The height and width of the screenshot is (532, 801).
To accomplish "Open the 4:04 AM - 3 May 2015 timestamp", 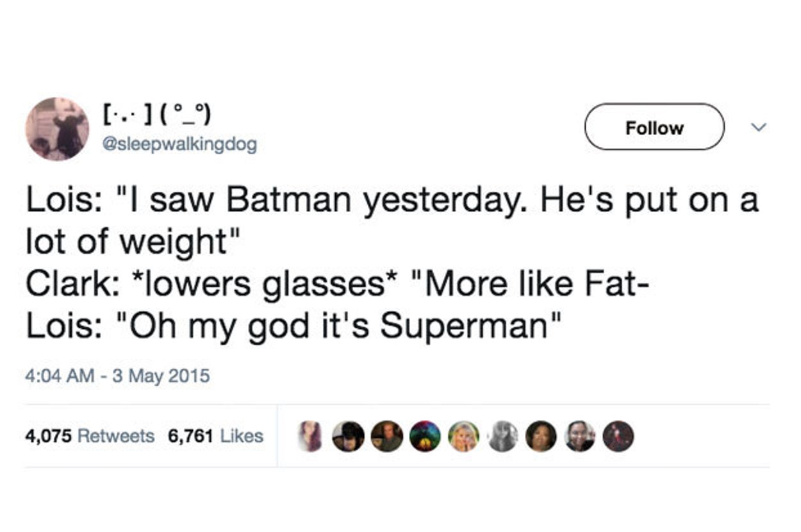I will 117,375.
